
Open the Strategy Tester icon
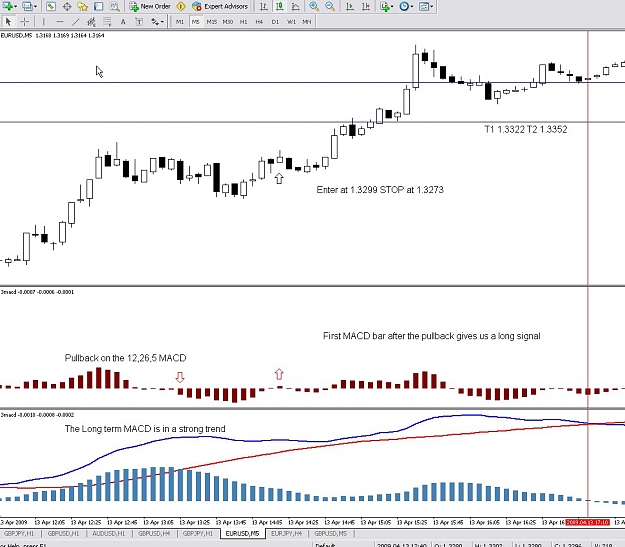pos(114,6)
